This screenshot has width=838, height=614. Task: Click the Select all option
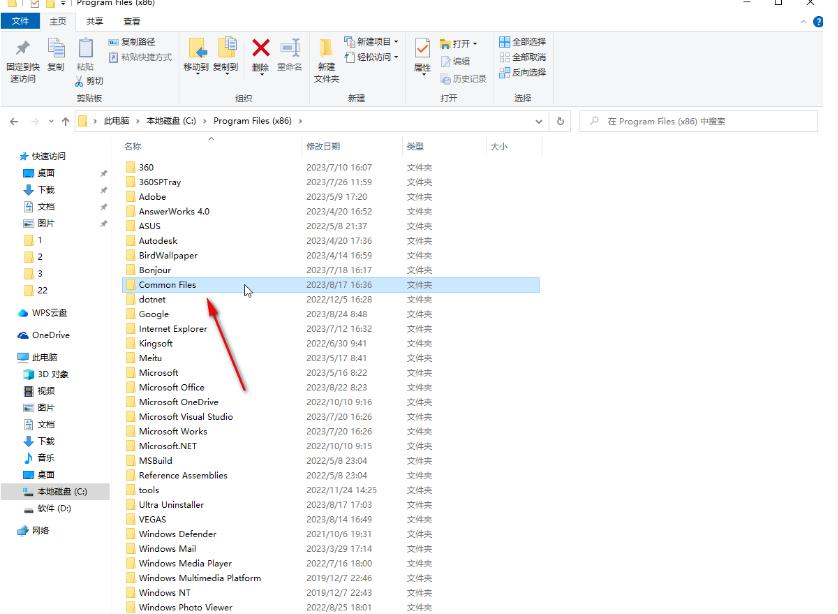pos(522,42)
